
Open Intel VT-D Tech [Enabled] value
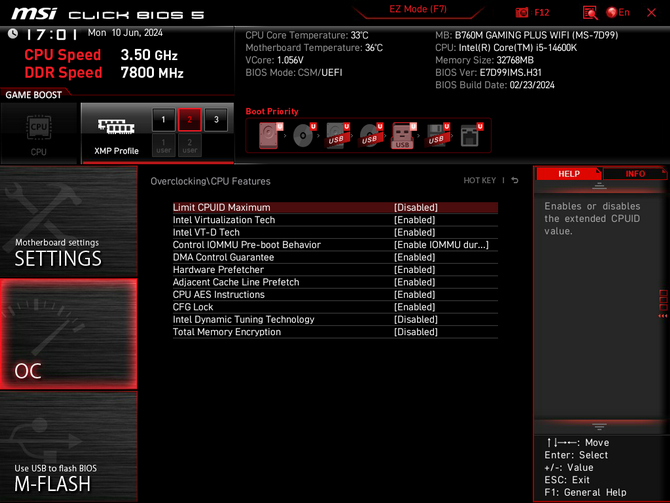[414, 232]
